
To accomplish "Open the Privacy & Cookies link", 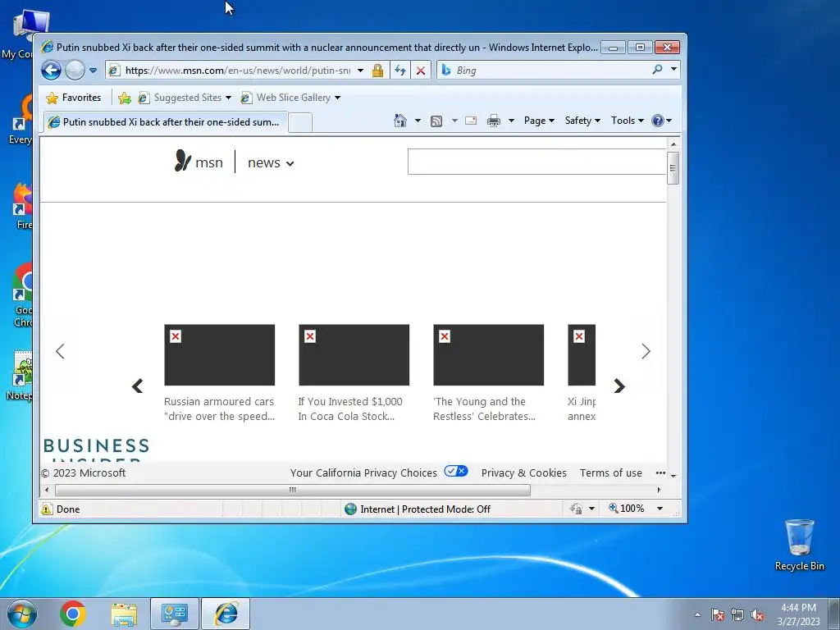I will pos(524,473).
